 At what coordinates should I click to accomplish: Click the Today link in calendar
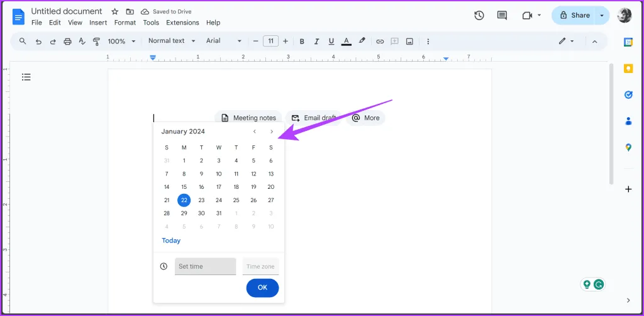pos(171,240)
